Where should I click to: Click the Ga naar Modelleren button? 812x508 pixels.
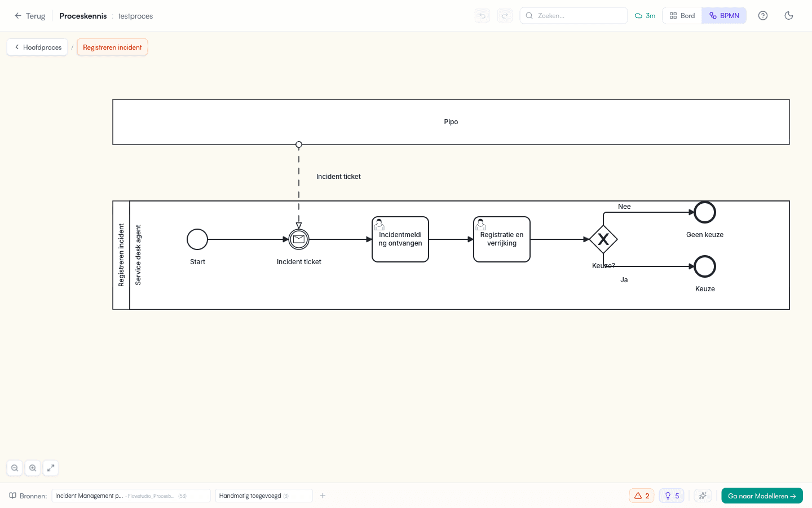[x=762, y=496]
